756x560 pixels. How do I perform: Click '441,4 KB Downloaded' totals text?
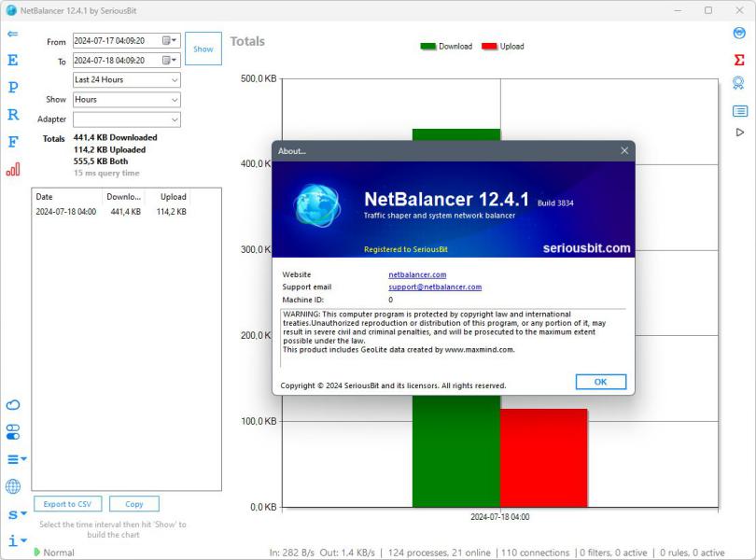point(115,137)
